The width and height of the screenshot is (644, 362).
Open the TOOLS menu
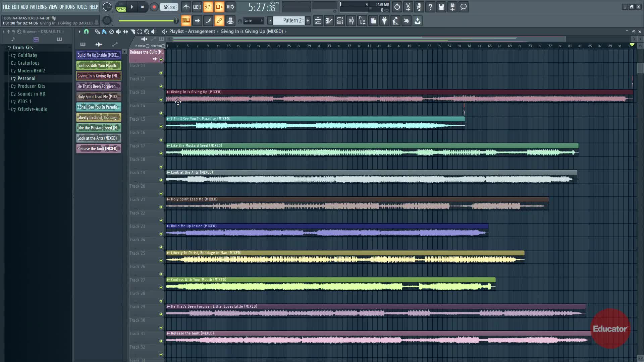click(82, 7)
